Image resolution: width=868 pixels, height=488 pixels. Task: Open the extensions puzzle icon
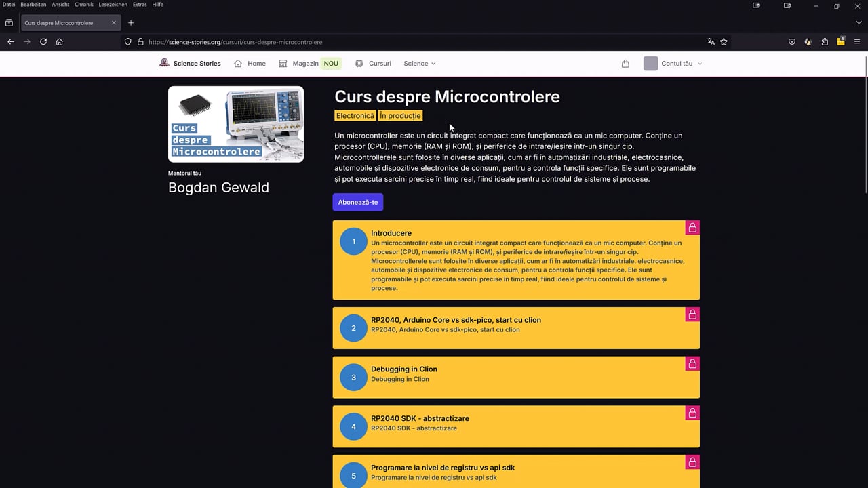825,41
